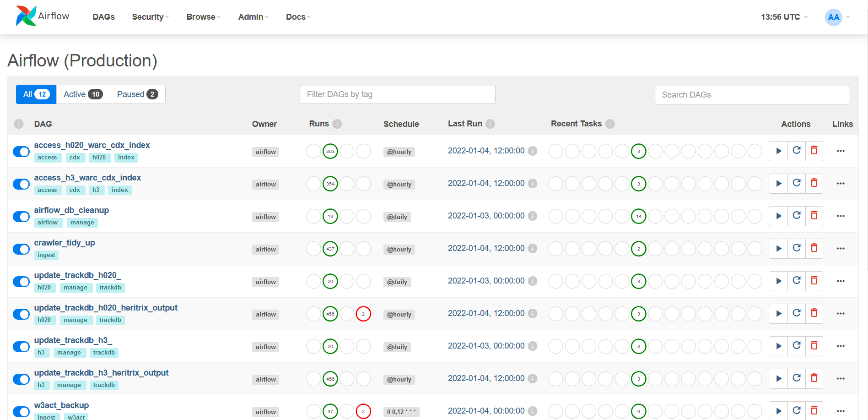Disable the update_trackdb_h3_ DAG switch
Screen dimensions: 868x420
21,347
